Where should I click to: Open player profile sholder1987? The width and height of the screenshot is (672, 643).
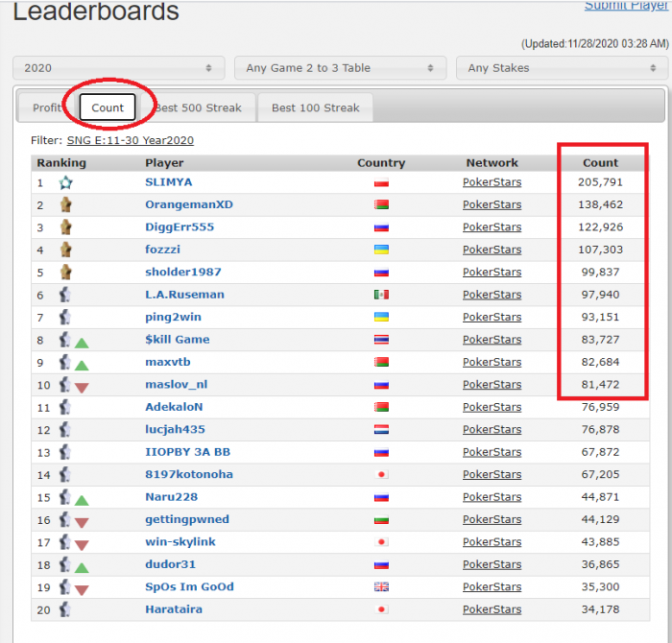(183, 272)
